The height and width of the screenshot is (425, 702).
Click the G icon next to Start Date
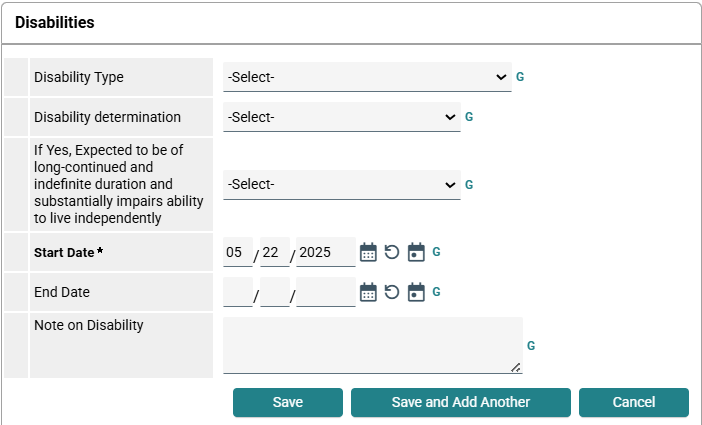click(436, 252)
